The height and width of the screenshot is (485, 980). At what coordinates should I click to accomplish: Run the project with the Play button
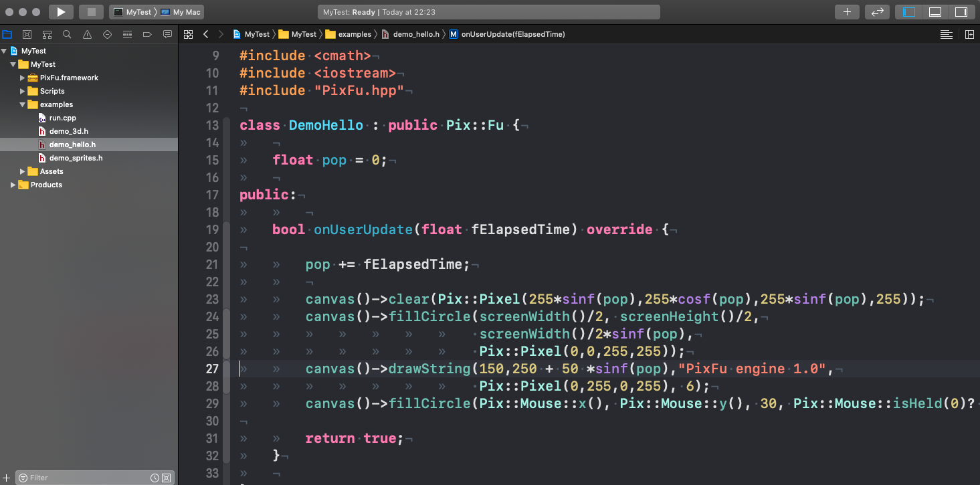pyautogui.click(x=61, y=12)
